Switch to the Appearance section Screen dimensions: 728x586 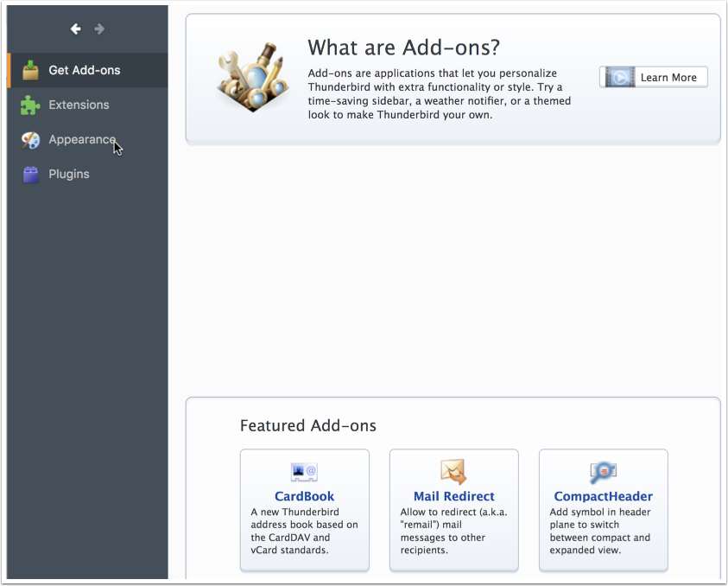click(x=88, y=140)
